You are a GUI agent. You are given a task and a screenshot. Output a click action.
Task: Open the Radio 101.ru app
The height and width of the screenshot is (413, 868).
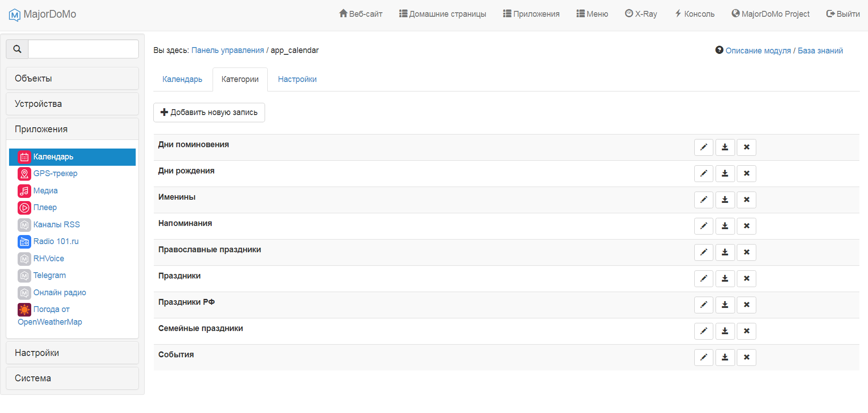56,241
